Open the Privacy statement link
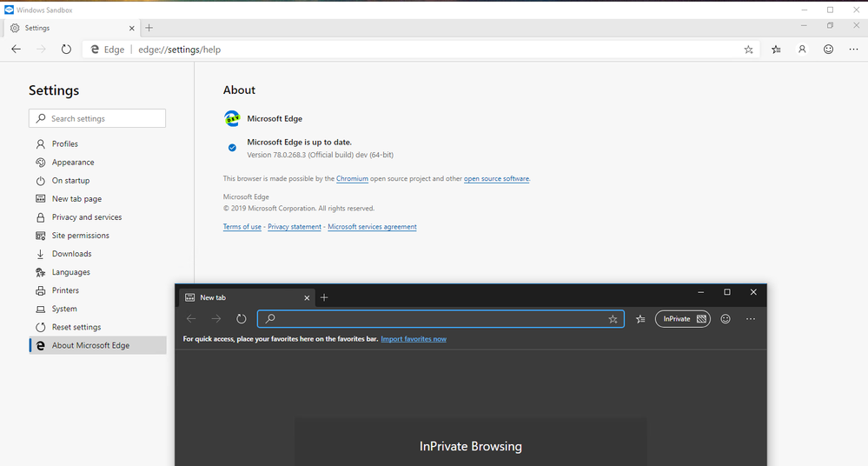 (x=295, y=227)
